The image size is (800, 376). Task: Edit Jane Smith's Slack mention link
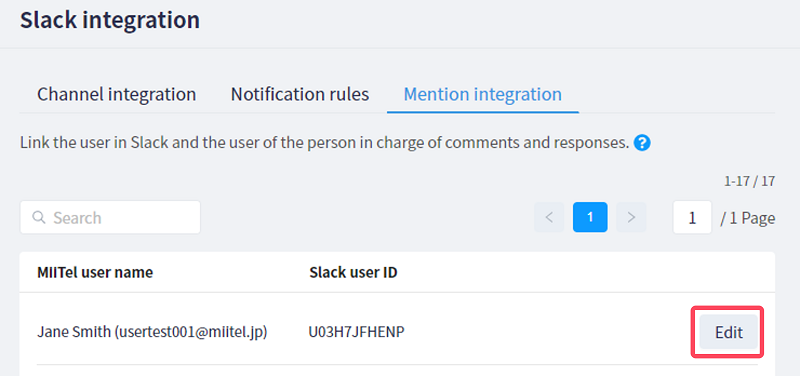point(728,332)
